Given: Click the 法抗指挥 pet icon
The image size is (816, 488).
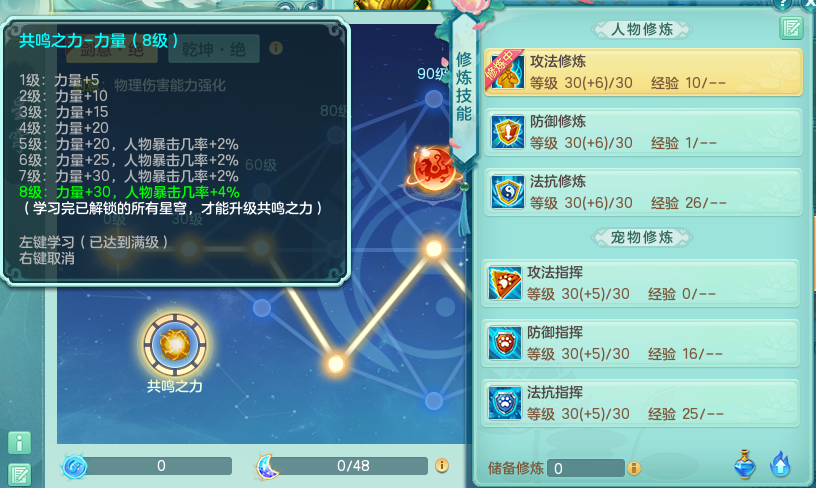Looking at the screenshot, I should pos(504,403).
